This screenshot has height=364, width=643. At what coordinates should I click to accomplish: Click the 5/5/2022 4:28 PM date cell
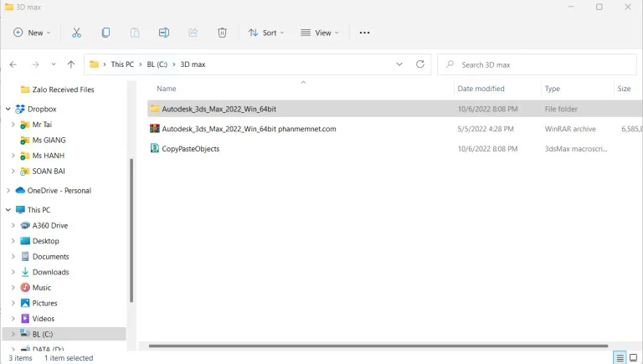tap(486, 129)
